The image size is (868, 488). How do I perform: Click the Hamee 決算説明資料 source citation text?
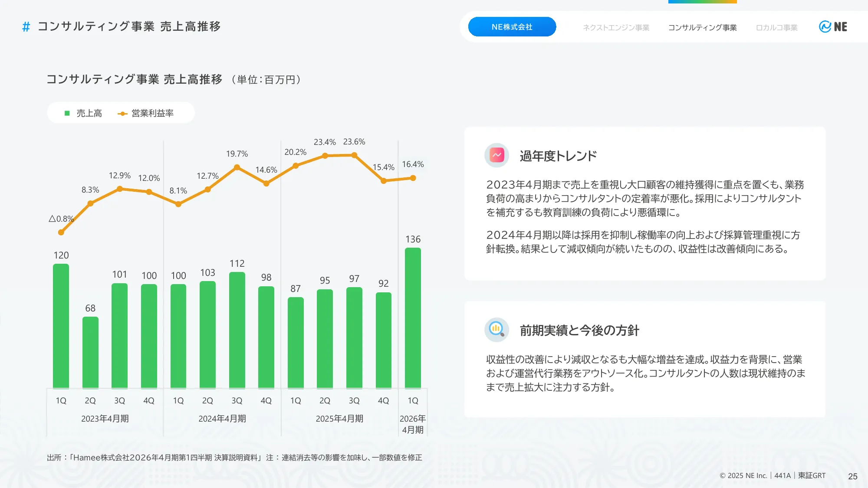pos(167,457)
